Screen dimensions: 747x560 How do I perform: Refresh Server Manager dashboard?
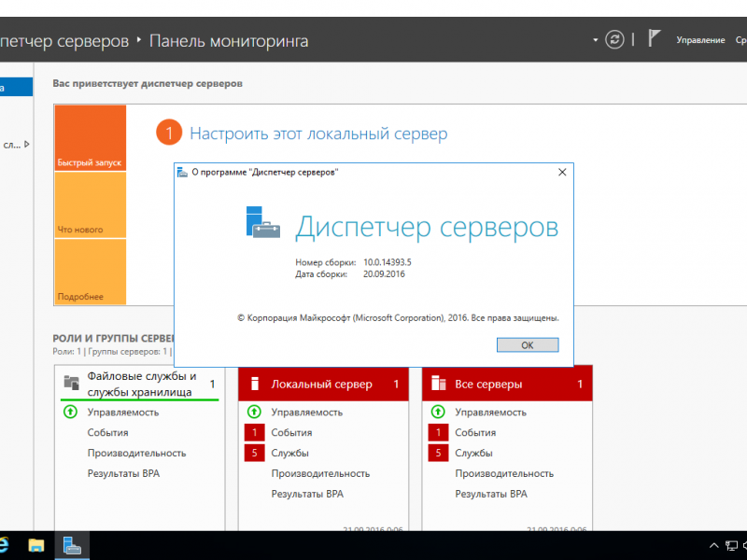click(x=614, y=39)
